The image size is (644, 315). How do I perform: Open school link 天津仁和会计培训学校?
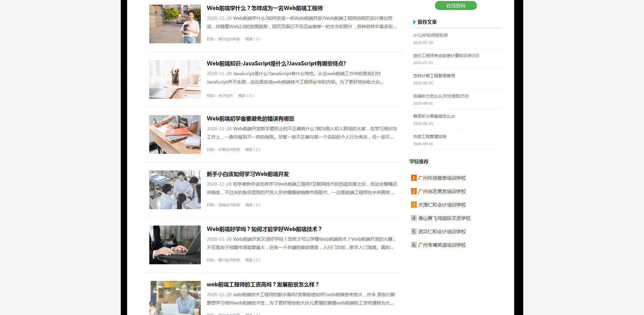point(442,205)
